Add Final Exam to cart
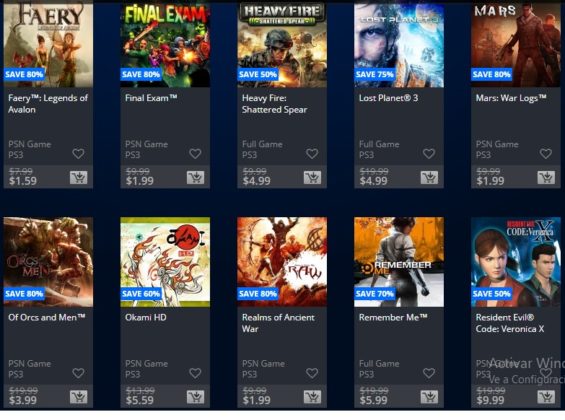Image resolution: width=565 pixels, height=420 pixels. [x=195, y=178]
